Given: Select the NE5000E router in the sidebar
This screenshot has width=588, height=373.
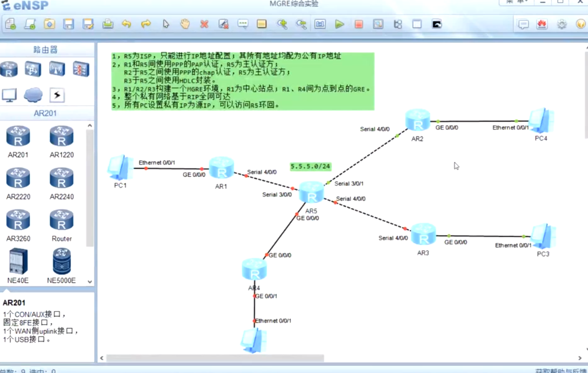Looking at the screenshot, I should [61, 264].
